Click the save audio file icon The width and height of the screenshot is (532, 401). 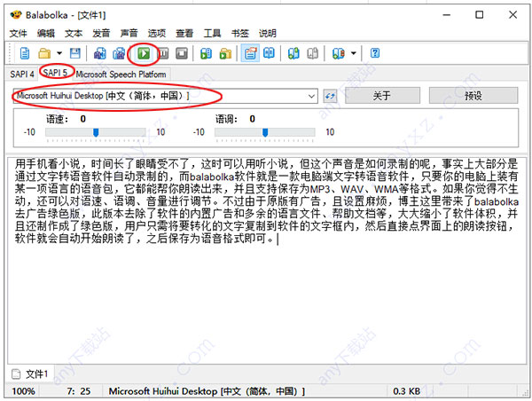pyautogui.click(x=99, y=53)
